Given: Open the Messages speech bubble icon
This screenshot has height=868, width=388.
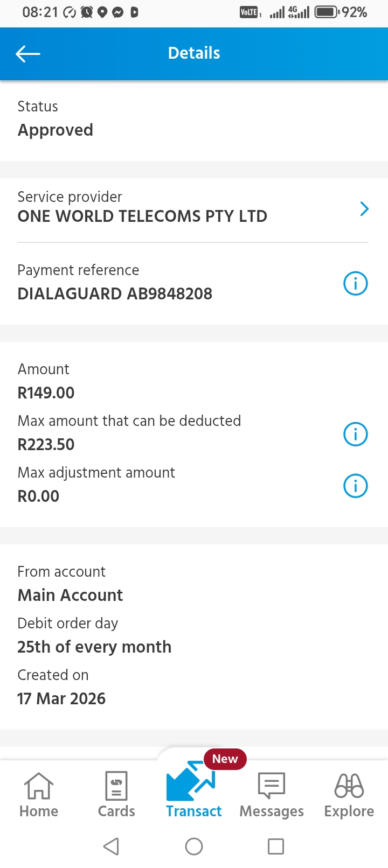Looking at the screenshot, I should 272,786.
